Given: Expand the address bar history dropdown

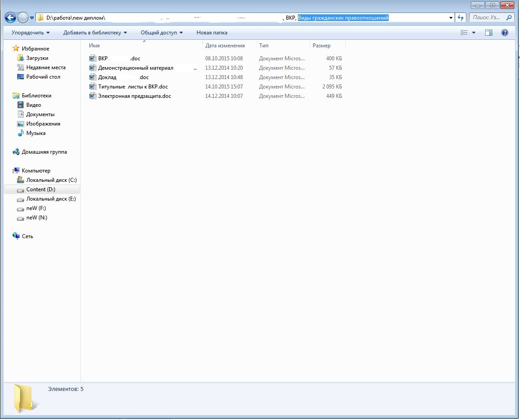Looking at the screenshot, I should coord(451,18).
